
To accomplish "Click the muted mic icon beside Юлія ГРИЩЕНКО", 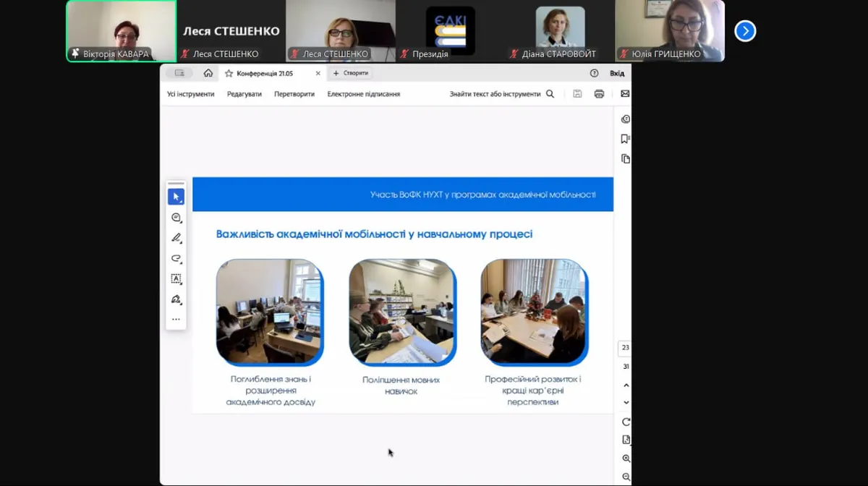I will [624, 54].
